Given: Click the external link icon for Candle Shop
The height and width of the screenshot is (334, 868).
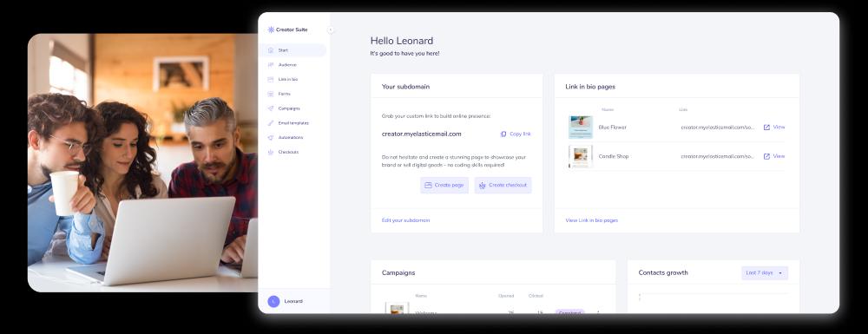Looking at the screenshot, I should point(766,156).
